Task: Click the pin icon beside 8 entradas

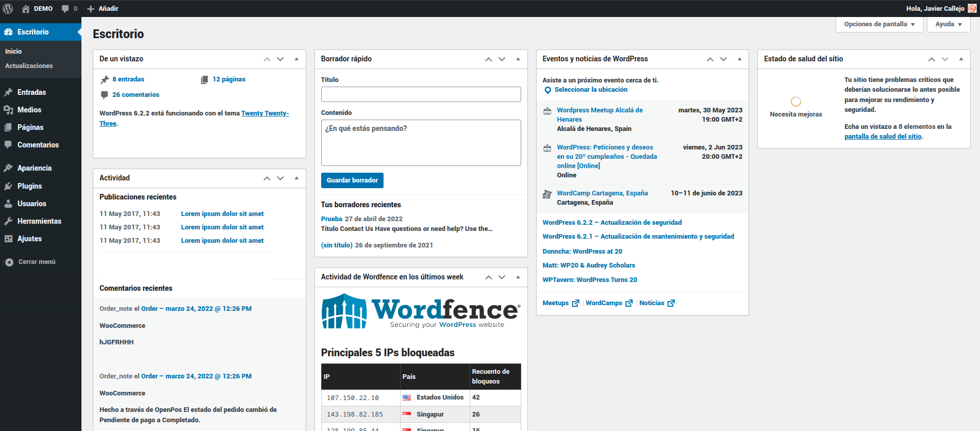Action: pyautogui.click(x=105, y=79)
